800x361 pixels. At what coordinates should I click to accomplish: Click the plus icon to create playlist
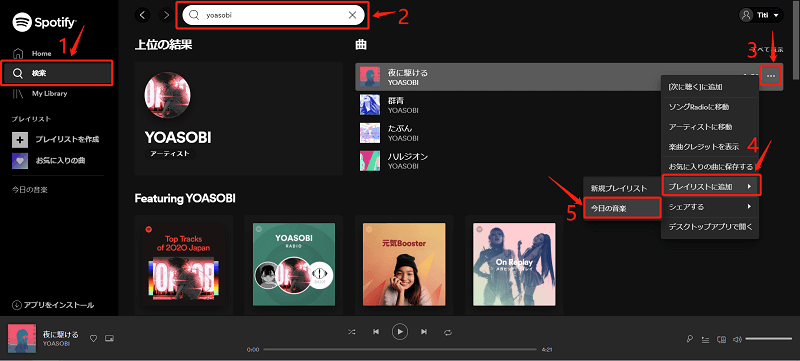20,139
